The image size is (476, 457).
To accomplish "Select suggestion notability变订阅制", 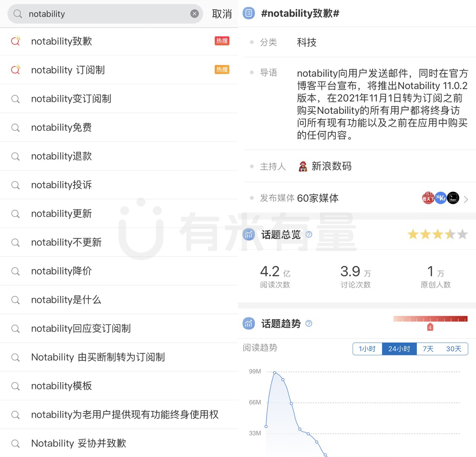I will (x=119, y=99).
